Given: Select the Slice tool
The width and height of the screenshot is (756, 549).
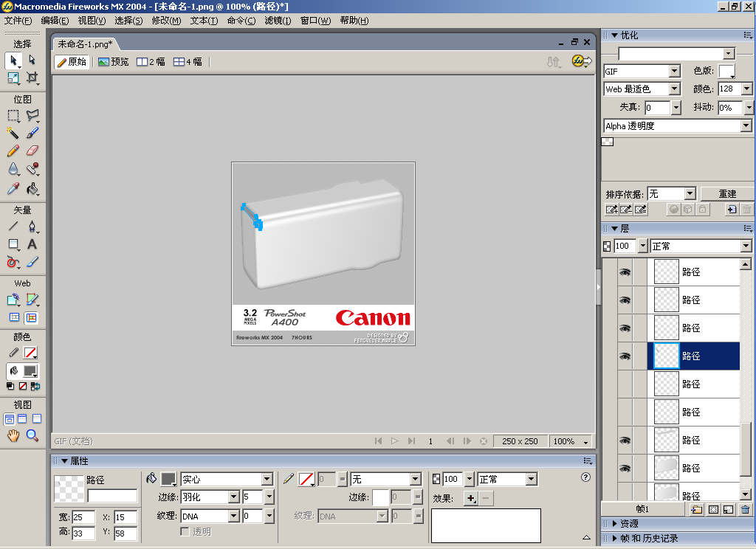Looking at the screenshot, I should pyautogui.click(x=32, y=300).
